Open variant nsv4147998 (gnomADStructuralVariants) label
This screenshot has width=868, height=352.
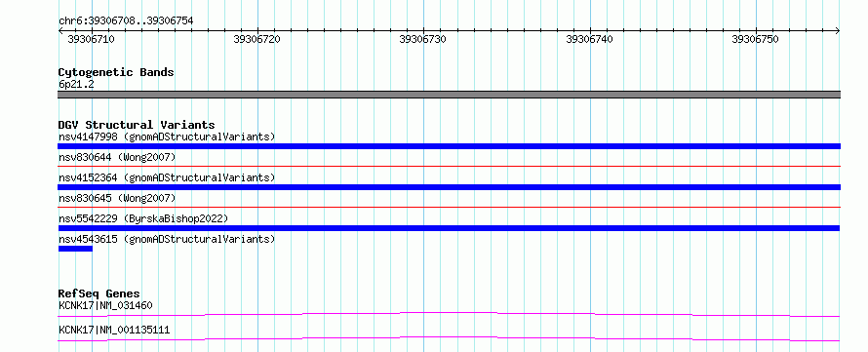pyautogui.click(x=167, y=137)
